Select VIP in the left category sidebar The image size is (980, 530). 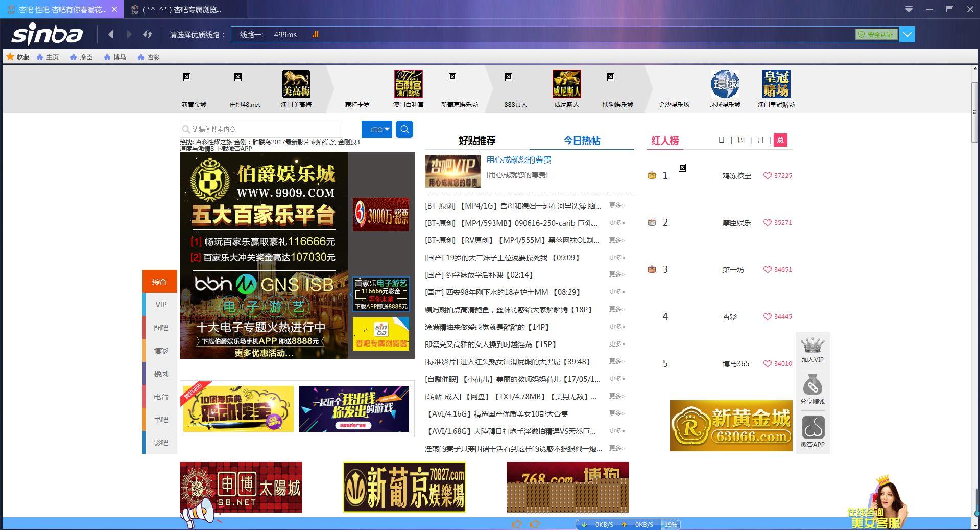161,304
